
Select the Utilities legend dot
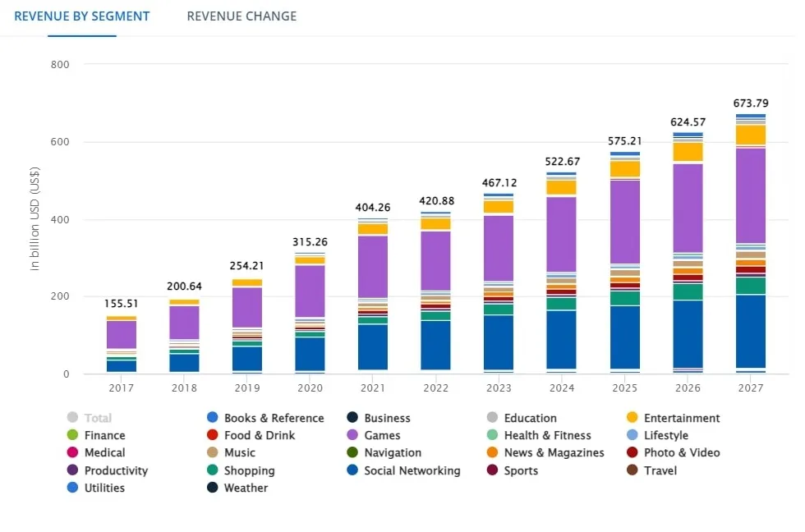point(72,488)
